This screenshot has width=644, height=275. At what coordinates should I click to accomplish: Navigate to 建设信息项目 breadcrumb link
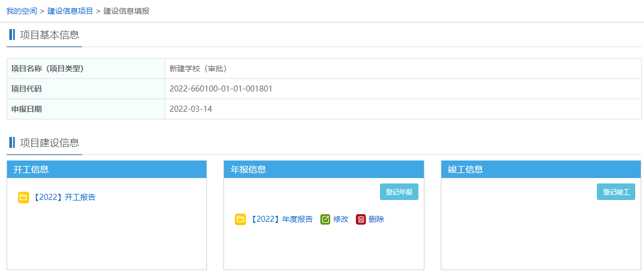click(70, 11)
